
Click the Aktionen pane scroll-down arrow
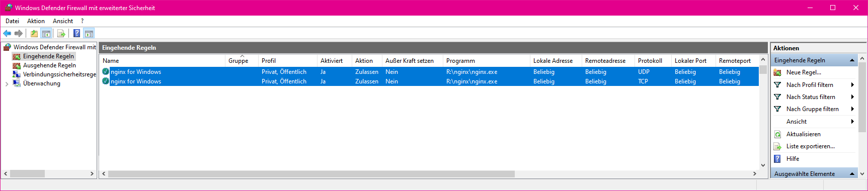point(862,173)
